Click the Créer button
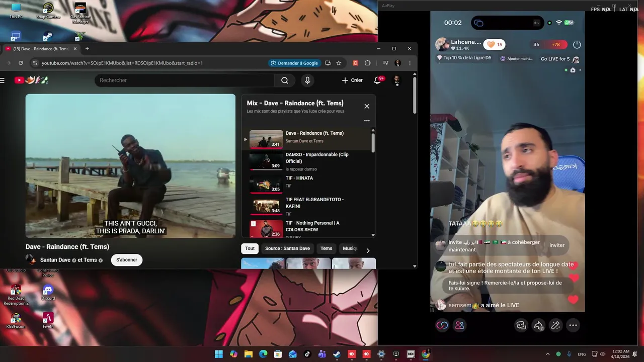The width and height of the screenshot is (644, 362). pos(352,80)
